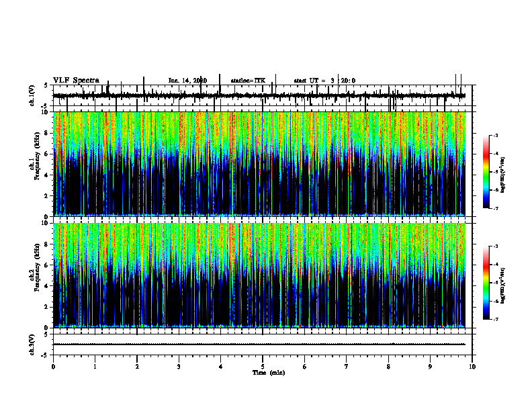Click the time axis tick label "0"

pyautogui.click(x=53, y=367)
